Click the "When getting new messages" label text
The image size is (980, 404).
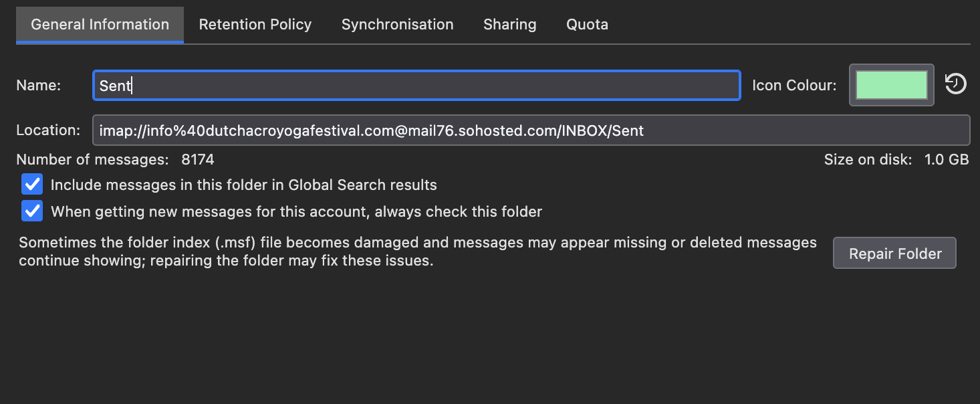click(296, 212)
